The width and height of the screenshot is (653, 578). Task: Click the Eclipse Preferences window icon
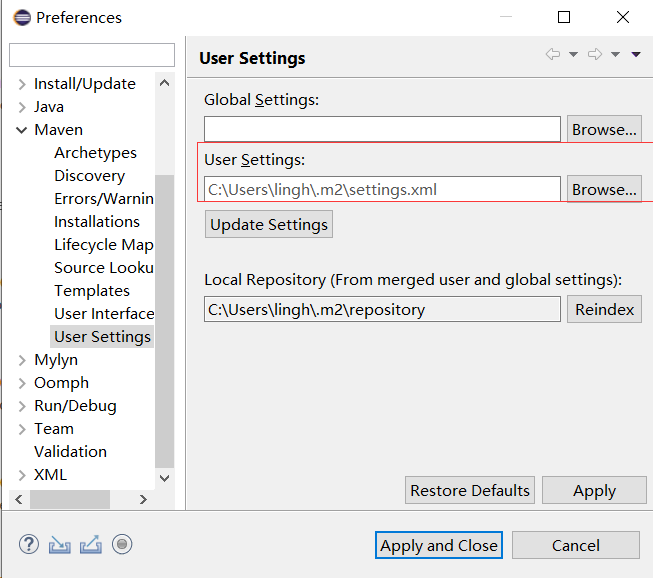pos(22,17)
